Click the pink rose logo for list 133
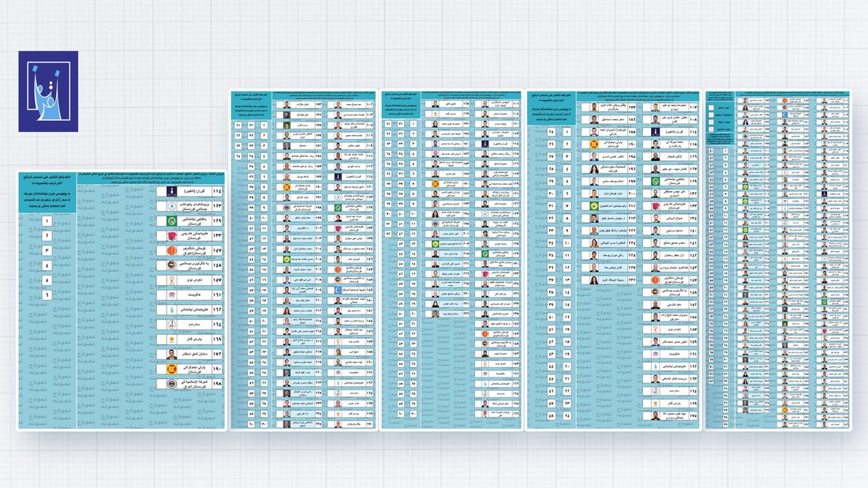Viewport: 868px width, 488px height. (x=170, y=235)
